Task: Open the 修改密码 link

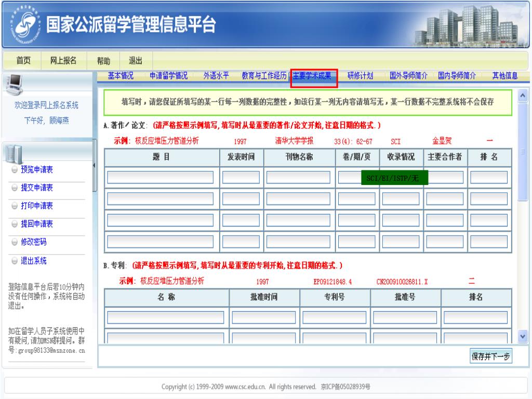Action: click(34, 242)
